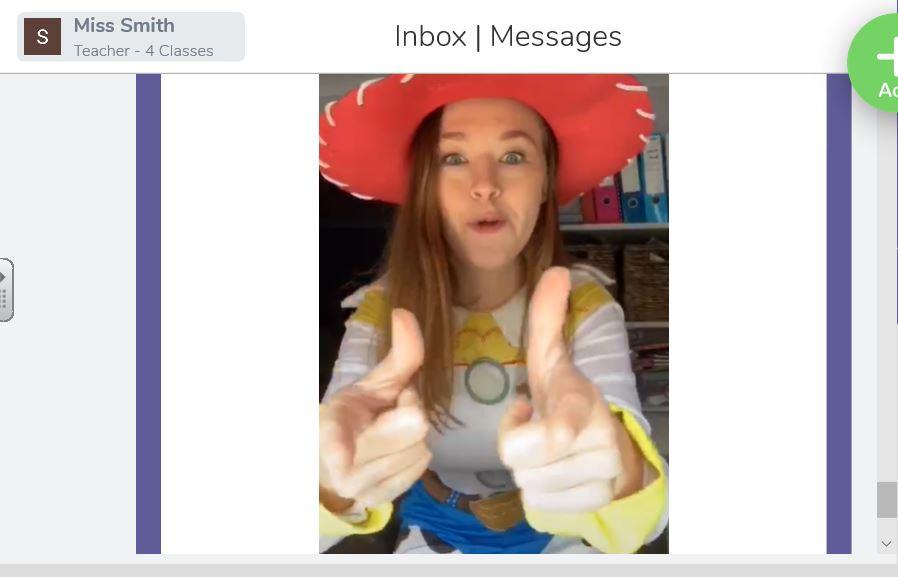Image resolution: width=898 pixels, height=577 pixels.
Task: Click the scrollbar down arrow
Action: click(886, 544)
